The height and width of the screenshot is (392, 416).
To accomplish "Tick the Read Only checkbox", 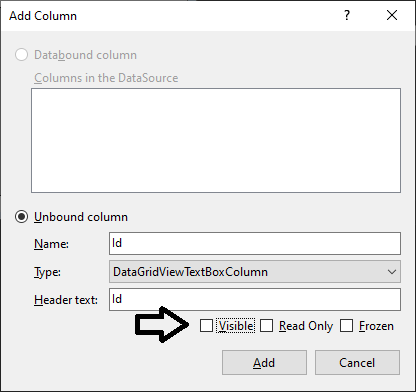I will point(266,326).
